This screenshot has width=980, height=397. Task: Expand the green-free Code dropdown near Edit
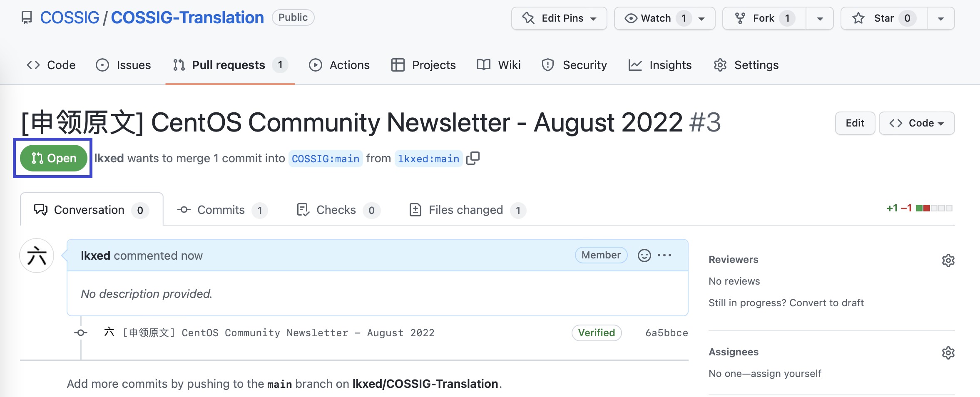click(x=917, y=123)
